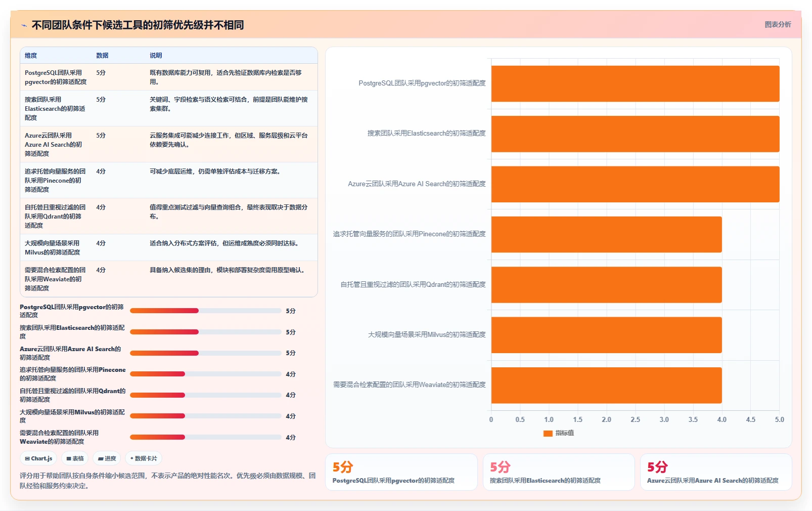Screen dimensions: 812x511
Task: Click chart axis label 搜索团队采用Elasticsearch的初筛适配度
Action: 426,134
